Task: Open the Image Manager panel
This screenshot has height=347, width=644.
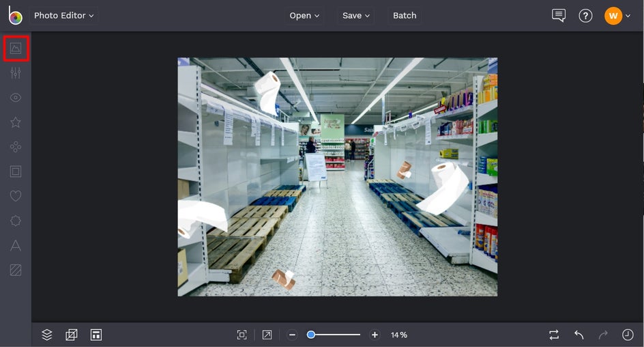Action: [16, 48]
